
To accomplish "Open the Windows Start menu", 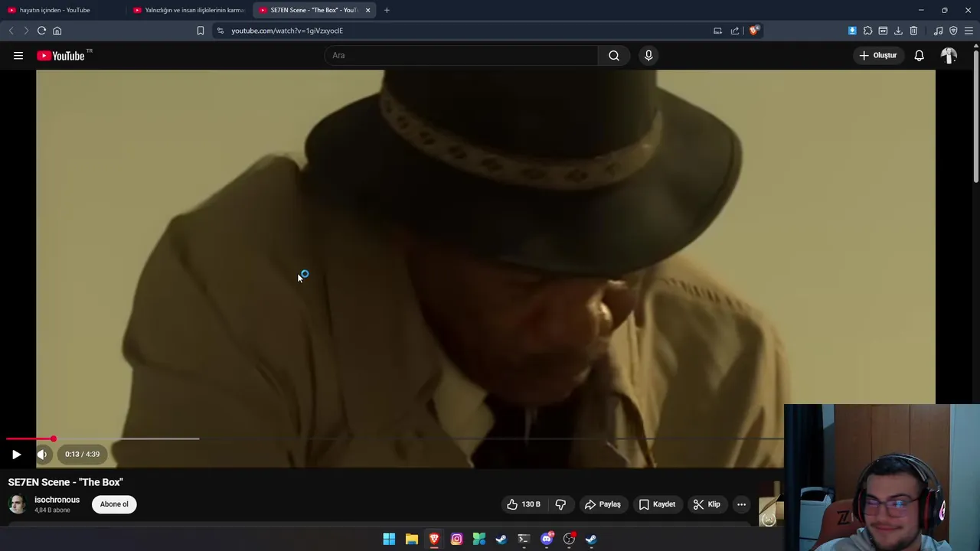I will pyautogui.click(x=389, y=539).
